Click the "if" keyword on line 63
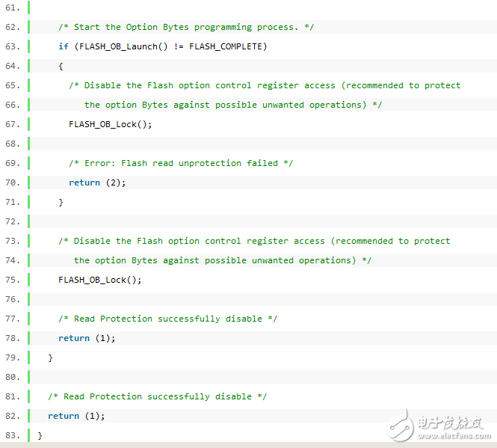 click(x=64, y=46)
